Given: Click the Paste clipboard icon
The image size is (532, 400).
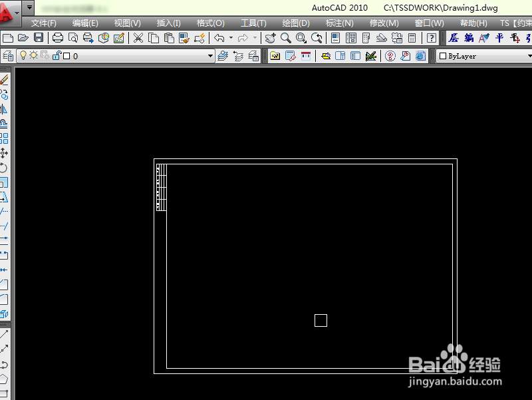Looking at the screenshot, I should [x=169, y=38].
